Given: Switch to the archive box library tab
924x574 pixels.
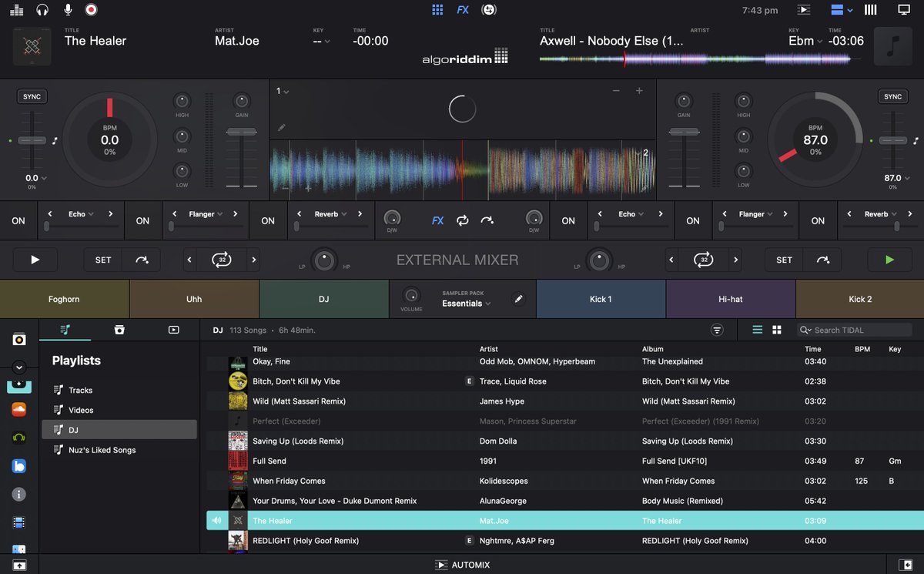Looking at the screenshot, I should click(119, 330).
